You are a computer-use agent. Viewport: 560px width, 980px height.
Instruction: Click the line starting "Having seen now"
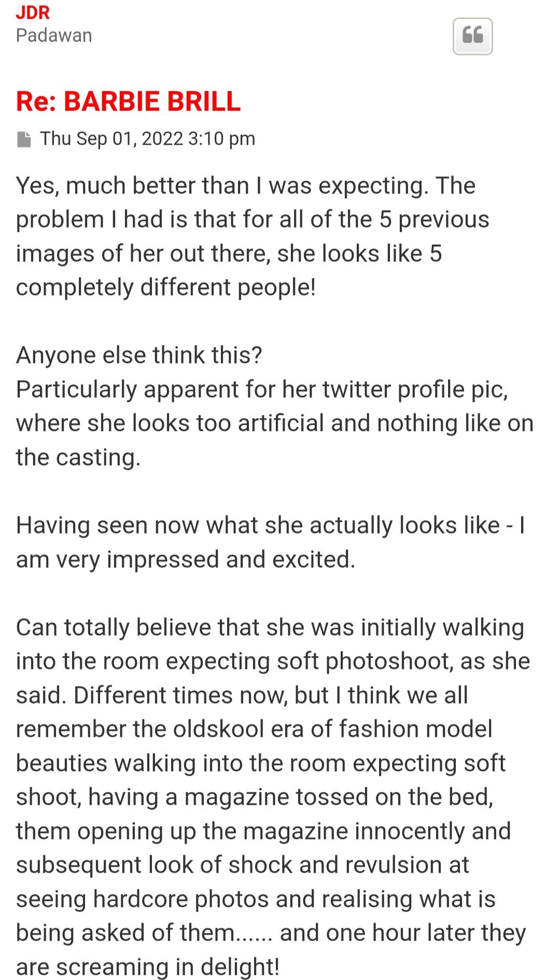pos(270,525)
